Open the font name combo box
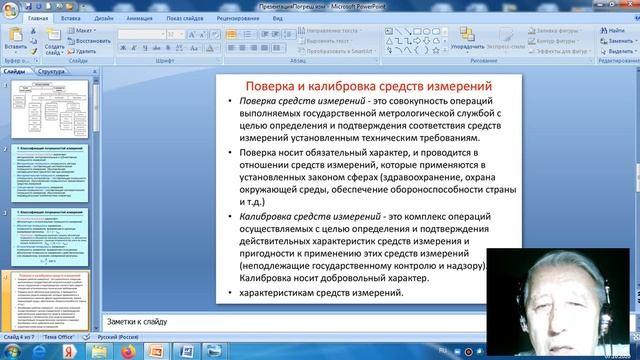 [142, 34]
